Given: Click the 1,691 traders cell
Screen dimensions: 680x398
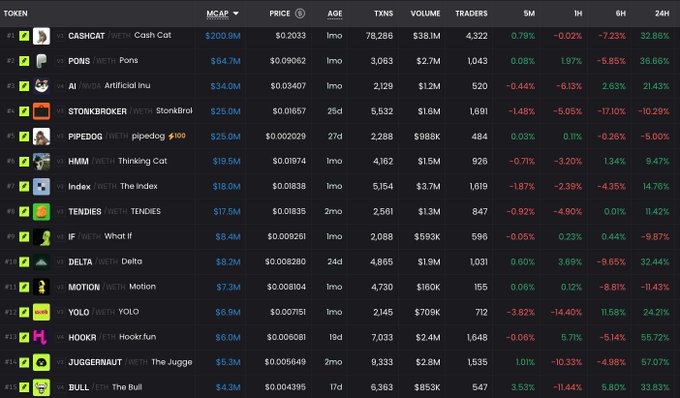Looking at the screenshot, I should click(x=478, y=111).
